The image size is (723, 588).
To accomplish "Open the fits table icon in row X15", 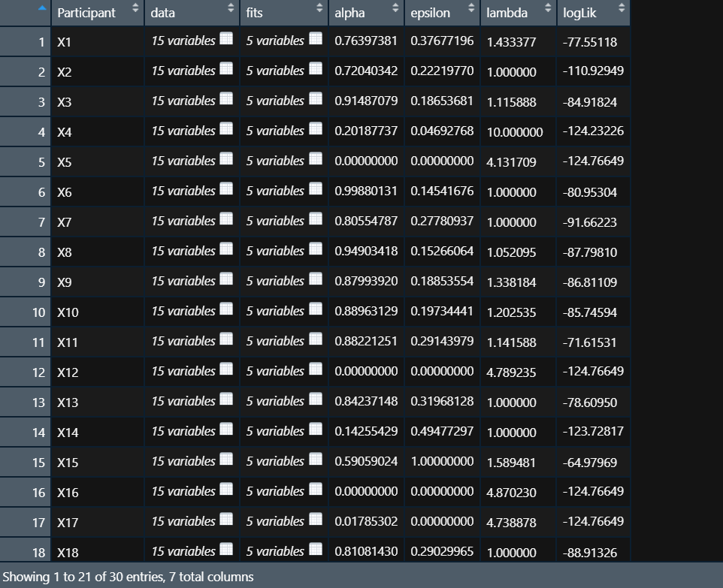I will [x=316, y=459].
